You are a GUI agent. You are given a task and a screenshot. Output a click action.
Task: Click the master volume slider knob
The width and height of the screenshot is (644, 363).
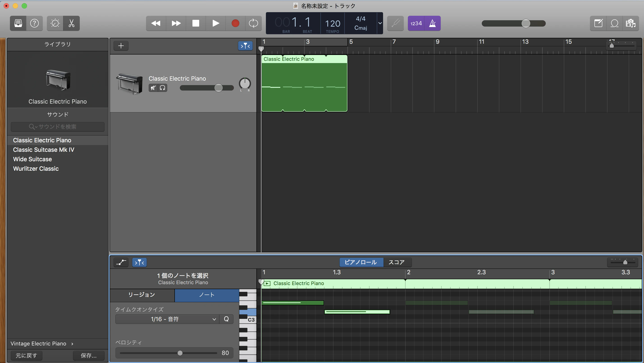tap(526, 23)
